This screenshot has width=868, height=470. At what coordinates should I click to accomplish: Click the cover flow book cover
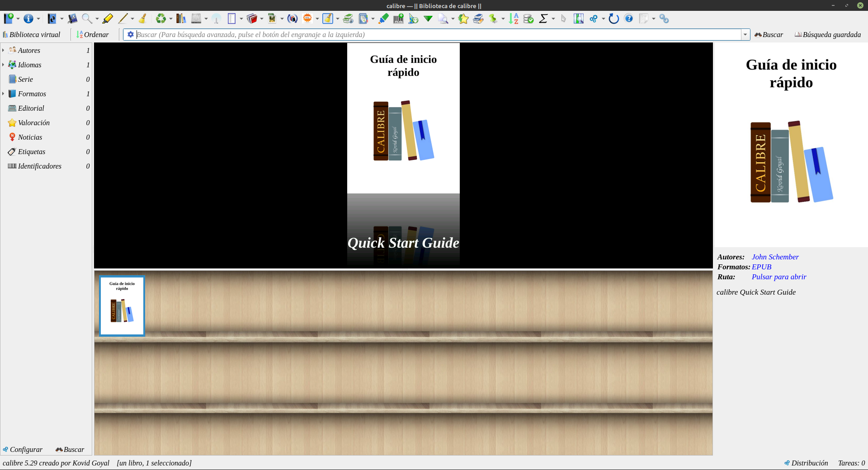403,118
